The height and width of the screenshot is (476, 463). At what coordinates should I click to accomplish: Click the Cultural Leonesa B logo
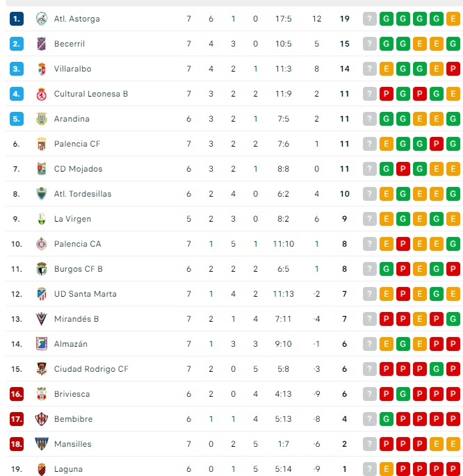(x=41, y=94)
